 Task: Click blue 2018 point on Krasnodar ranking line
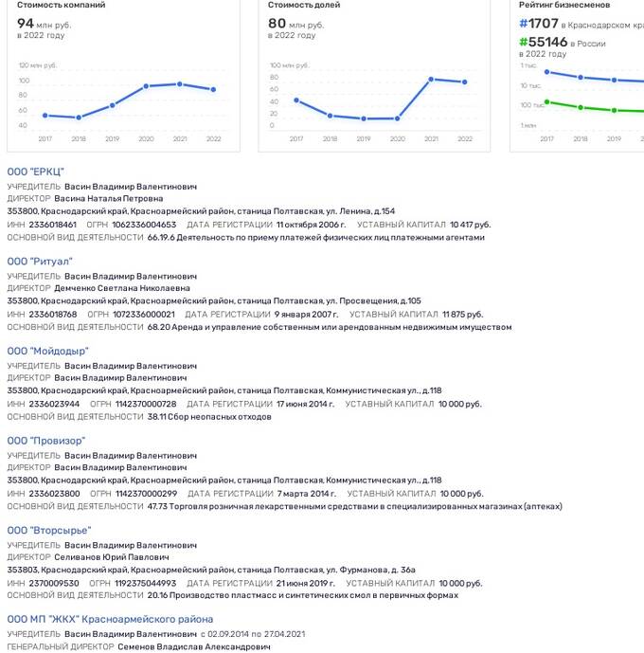click(x=581, y=78)
